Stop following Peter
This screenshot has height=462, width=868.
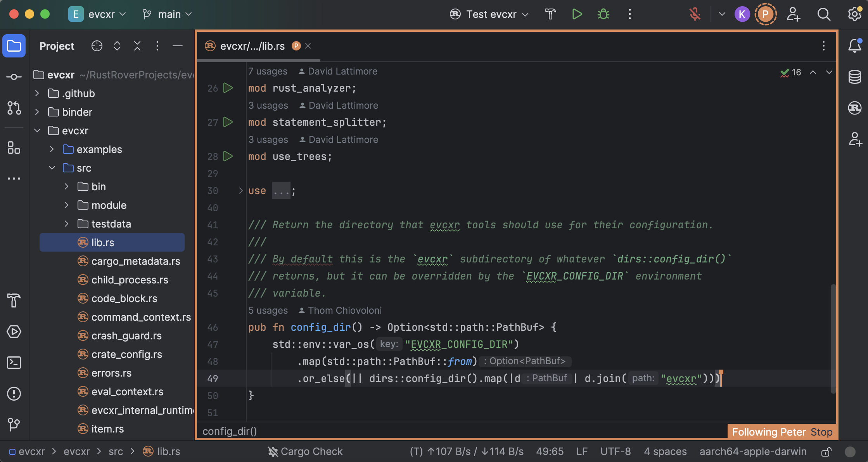pos(822,432)
